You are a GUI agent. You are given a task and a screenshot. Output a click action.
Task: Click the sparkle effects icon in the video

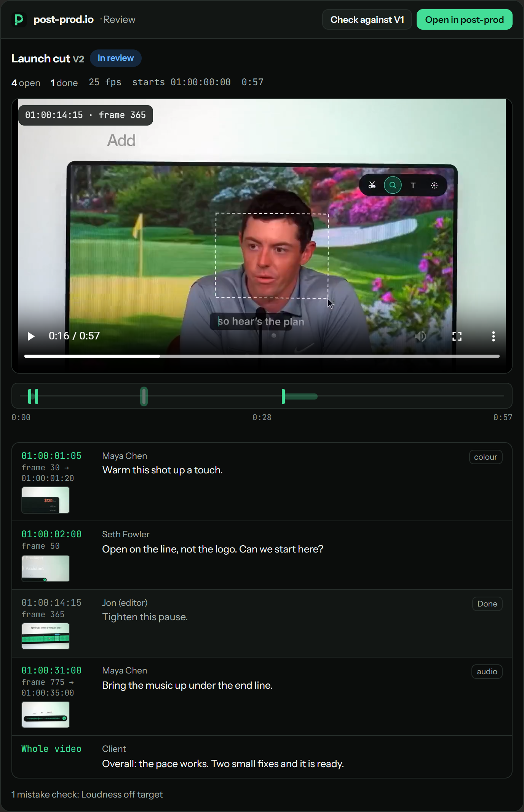(x=434, y=185)
